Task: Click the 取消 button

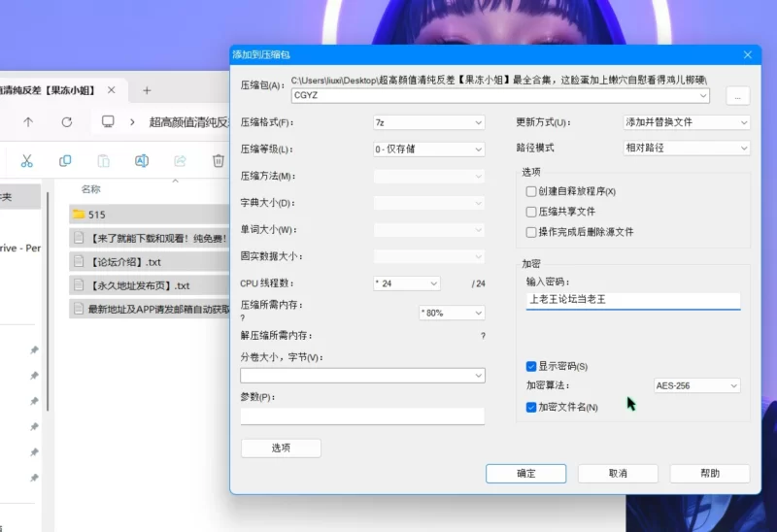Action: click(x=617, y=473)
